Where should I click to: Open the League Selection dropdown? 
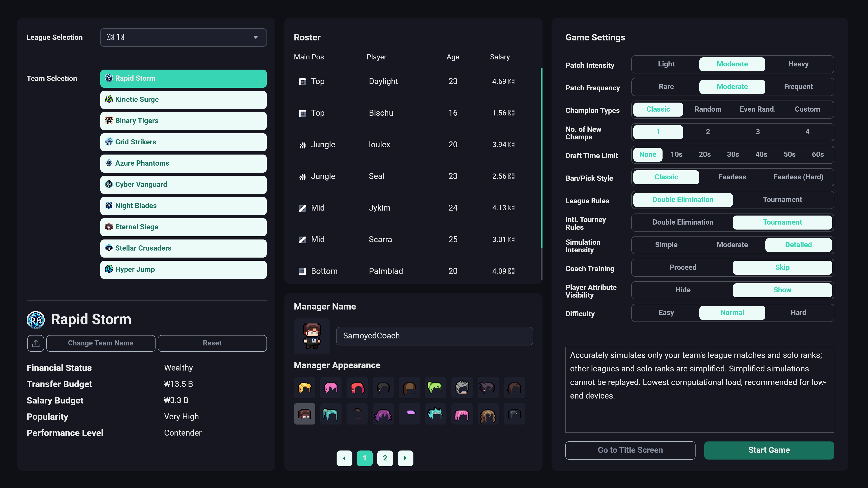click(183, 37)
